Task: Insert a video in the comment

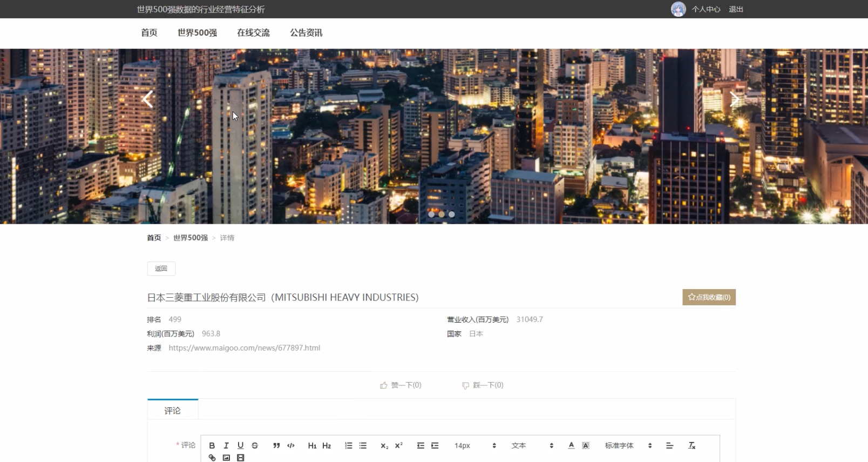Action: (x=241, y=458)
